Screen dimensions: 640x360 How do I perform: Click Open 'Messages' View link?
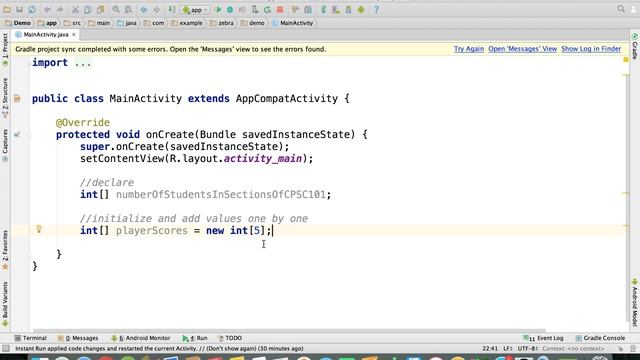[x=522, y=49]
